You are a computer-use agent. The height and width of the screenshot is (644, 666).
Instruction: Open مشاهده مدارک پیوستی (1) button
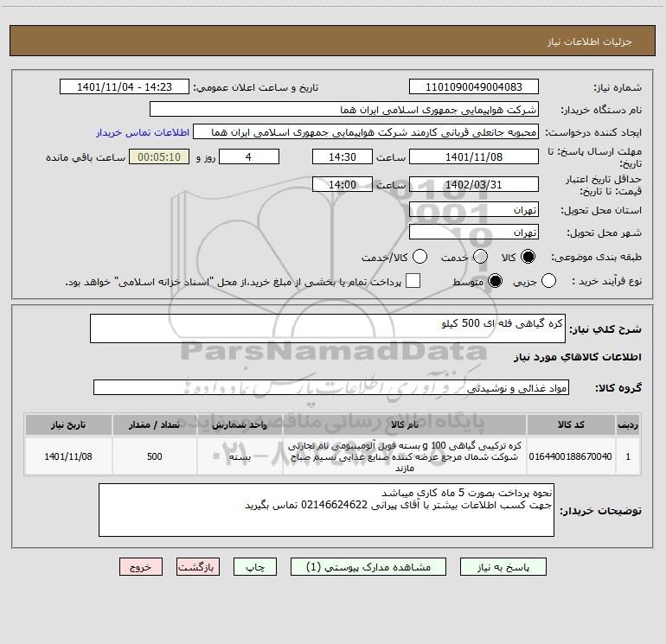click(x=368, y=567)
